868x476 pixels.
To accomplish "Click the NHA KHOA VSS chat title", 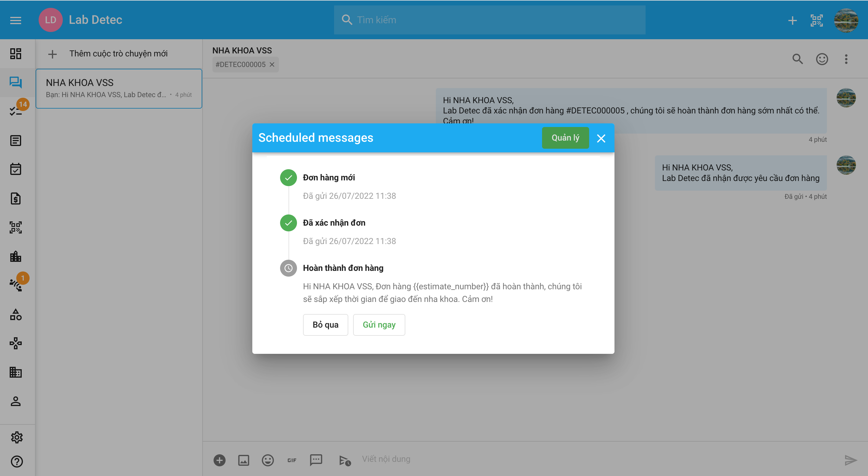I will [242, 51].
